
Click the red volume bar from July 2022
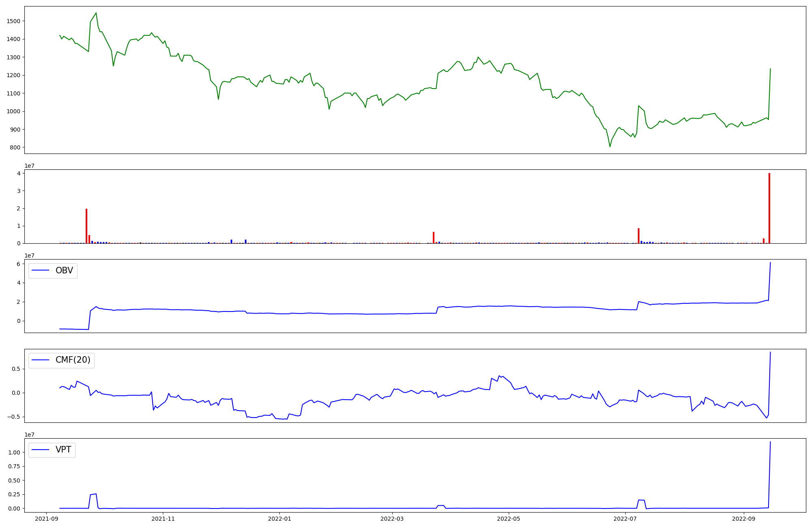639,236
